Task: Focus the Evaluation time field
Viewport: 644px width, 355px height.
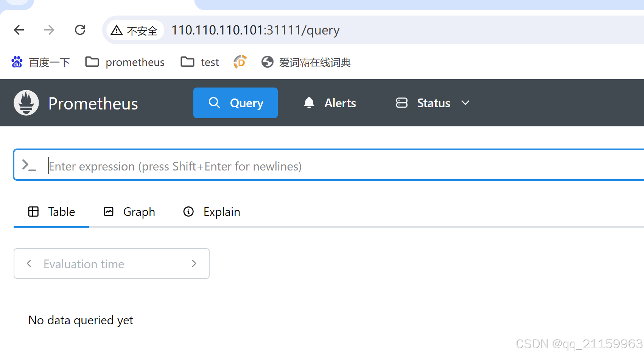Action: click(x=111, y=264)
